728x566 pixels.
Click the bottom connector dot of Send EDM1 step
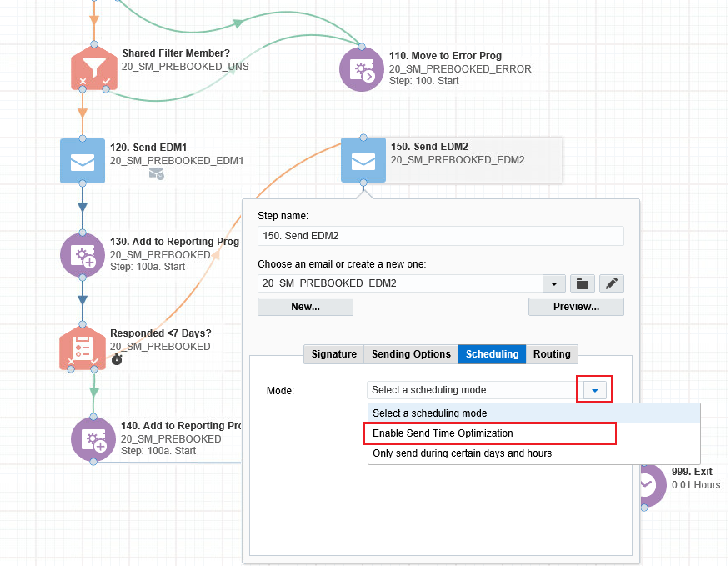click(83, 183)
